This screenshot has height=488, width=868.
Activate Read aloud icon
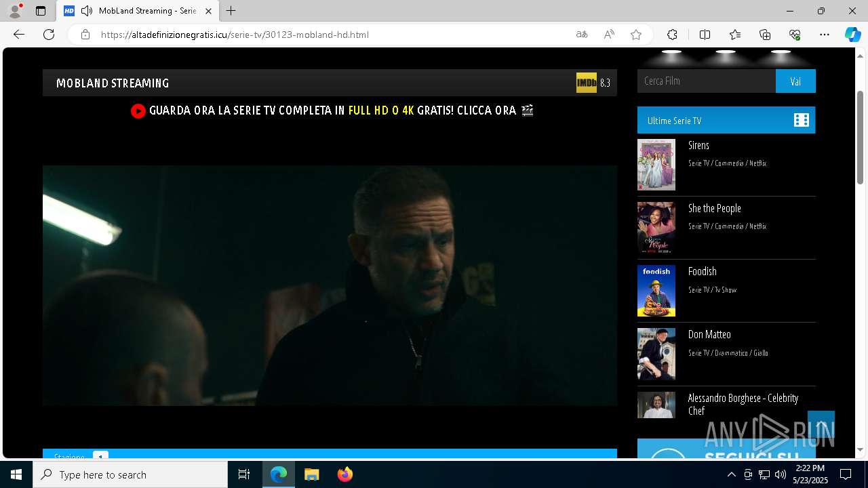coord(609,35)
